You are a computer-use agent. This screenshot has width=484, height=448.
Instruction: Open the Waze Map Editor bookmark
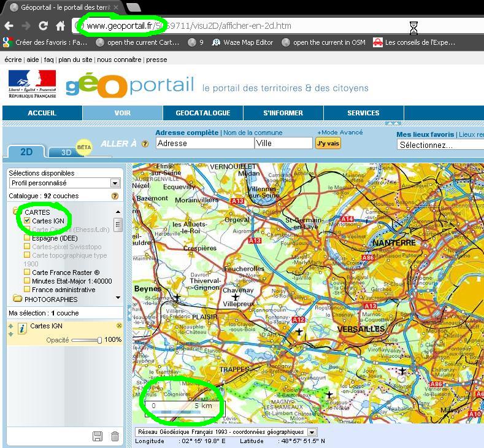coord(243,42)
